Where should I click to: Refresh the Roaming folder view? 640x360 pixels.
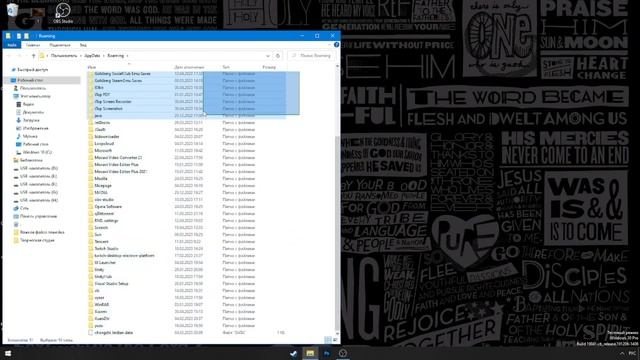278,56
